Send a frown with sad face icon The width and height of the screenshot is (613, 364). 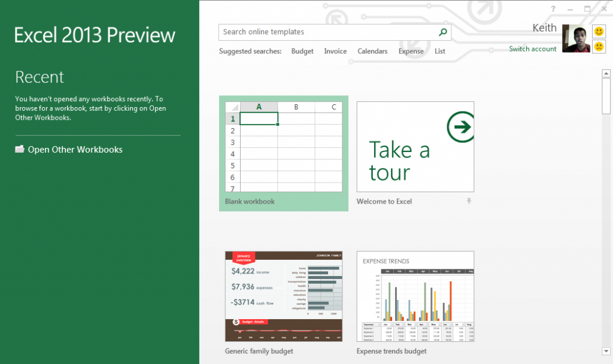click(599, 47)
